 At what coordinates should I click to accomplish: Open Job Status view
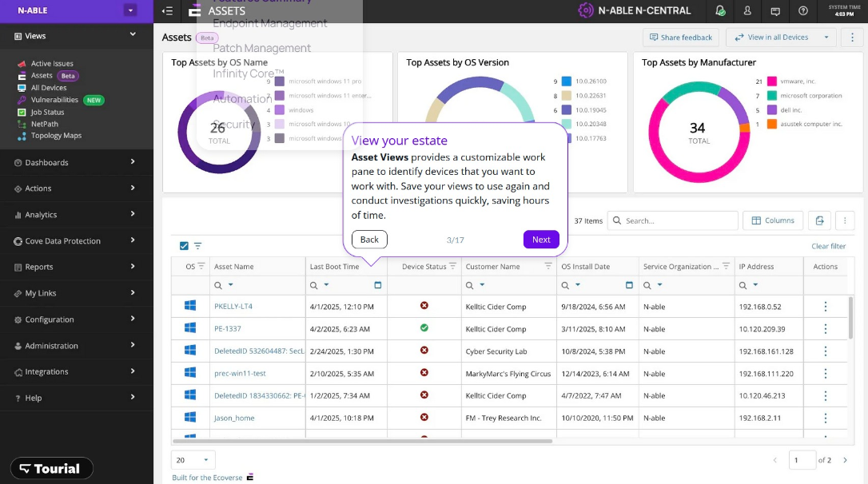click(x=48, y=112)
